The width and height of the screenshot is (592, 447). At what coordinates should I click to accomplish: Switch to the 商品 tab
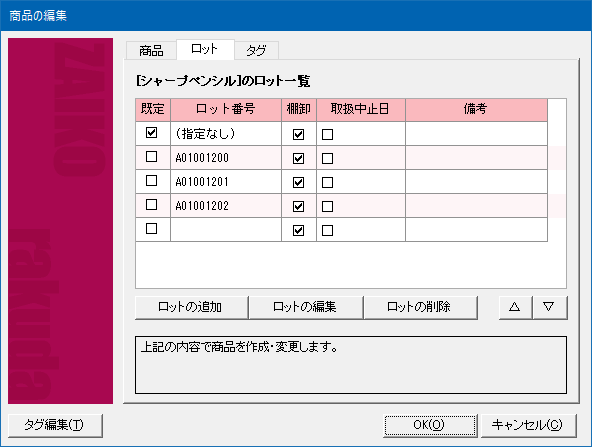coord(151,51)
